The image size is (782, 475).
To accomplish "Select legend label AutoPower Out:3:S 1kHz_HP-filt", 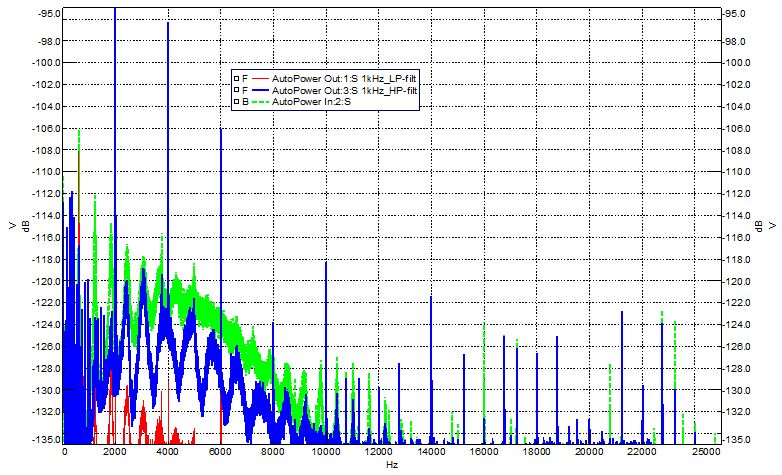I will click(x=344, y=90).
